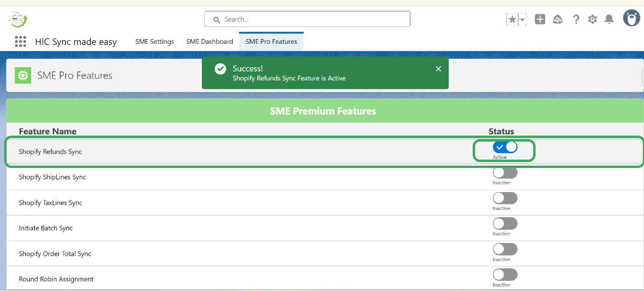Switch on Round Robin Assignment
Image resolution: width=644 pixels, height=291 pixels.
504,275
